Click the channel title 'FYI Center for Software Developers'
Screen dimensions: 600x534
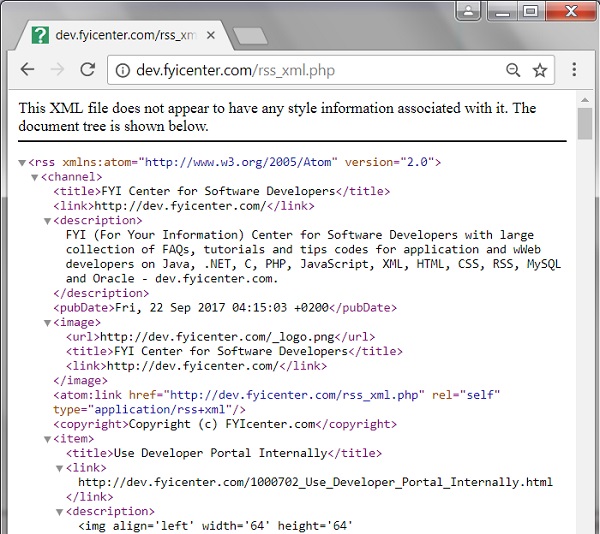tap(218, 191)
